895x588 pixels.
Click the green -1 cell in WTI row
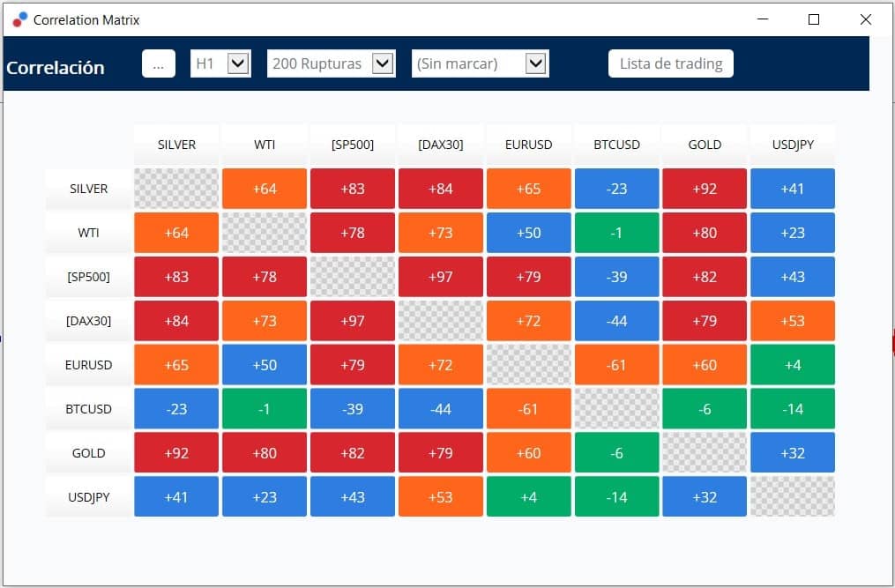[616, 233]
